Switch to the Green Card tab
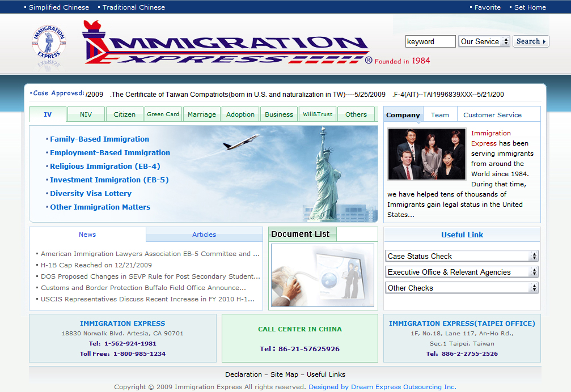The image size is (571, 392). click(x=163, y=114)
